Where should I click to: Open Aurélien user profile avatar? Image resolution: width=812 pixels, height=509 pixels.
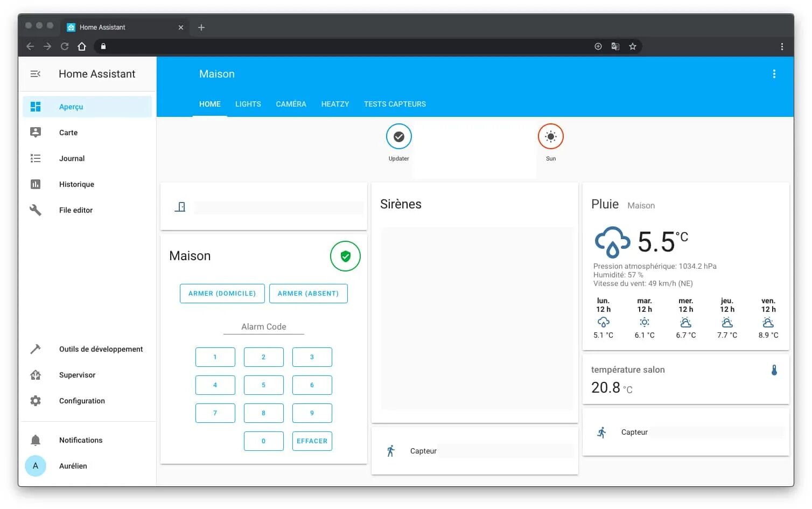point(36,466)
